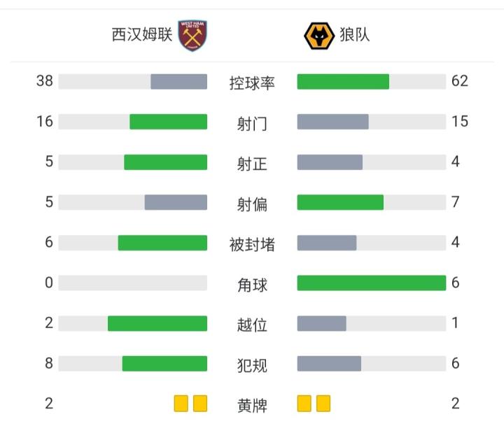Select the 控球率 stat label

[252, 83]
